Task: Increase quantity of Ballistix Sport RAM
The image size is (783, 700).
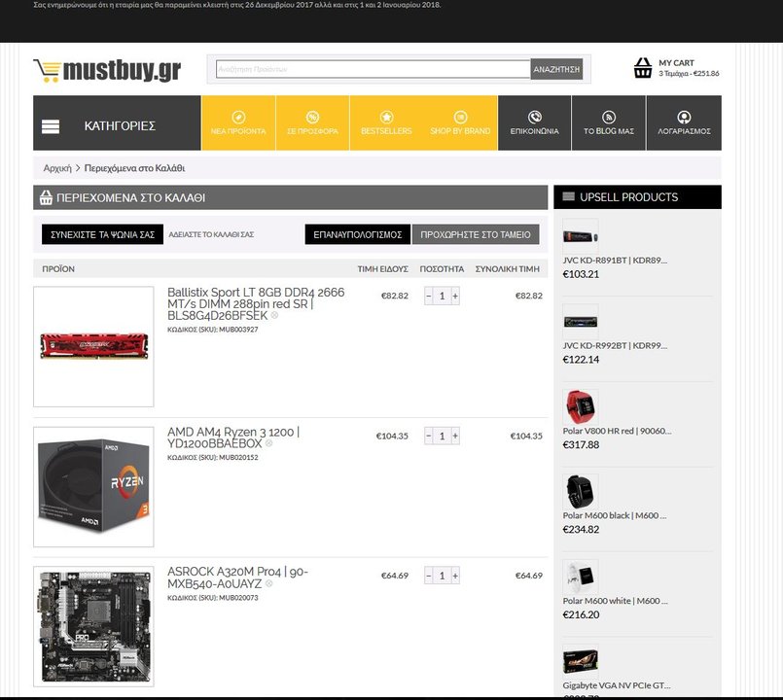Action: point(455,297)
